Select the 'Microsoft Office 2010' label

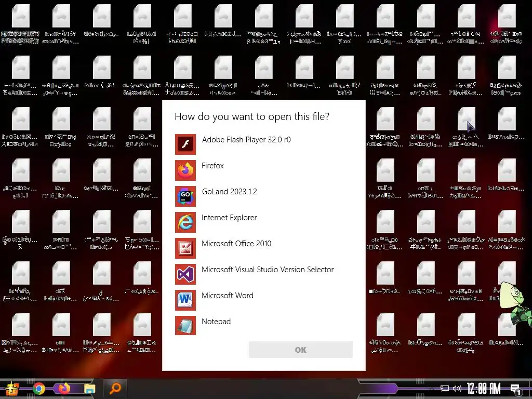click(x=236, y=244)
